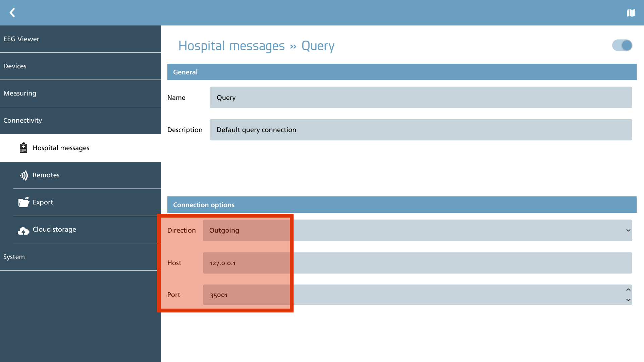Screen dimensions: 644x362
Task: Click the Description input field
Action: (421, 130)
